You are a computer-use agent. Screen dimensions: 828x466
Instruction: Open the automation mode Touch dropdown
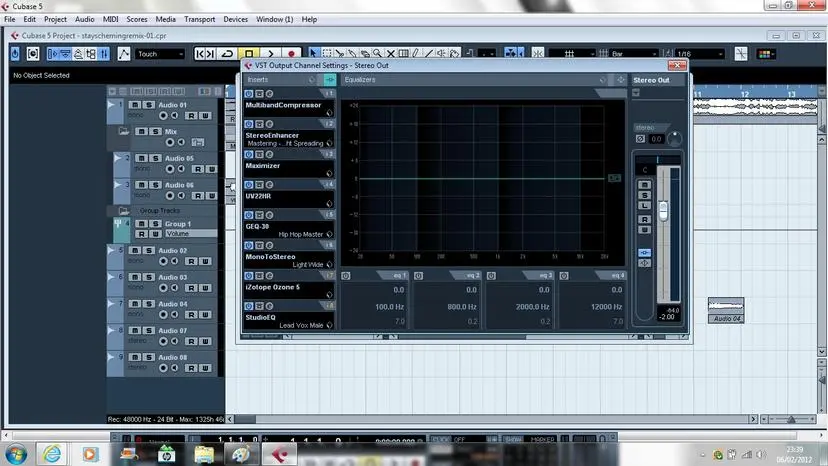pyautogui.click(x=160, y=54)
